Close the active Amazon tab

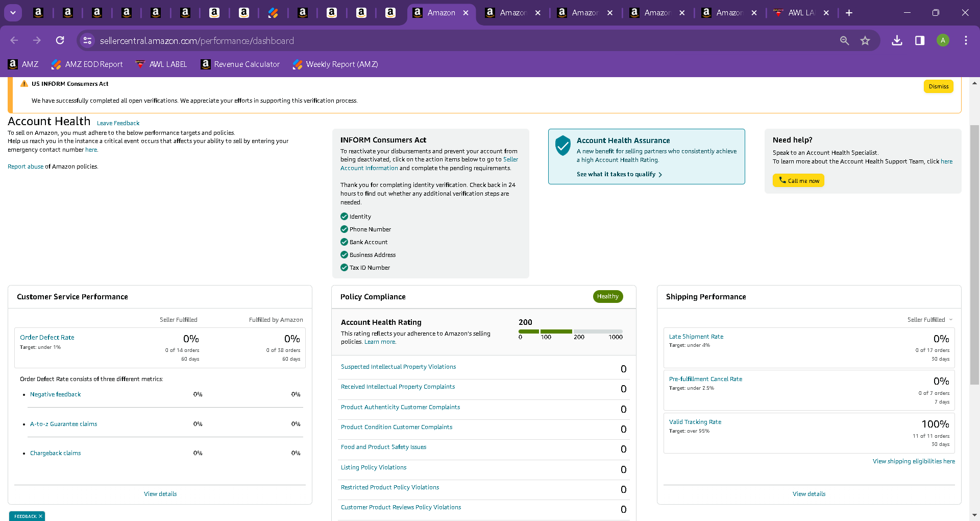coord(466,13)
